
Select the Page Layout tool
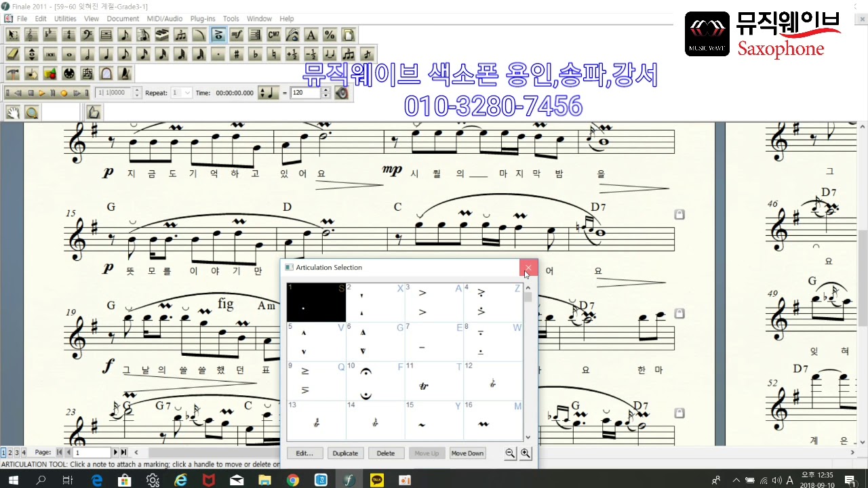348,35
